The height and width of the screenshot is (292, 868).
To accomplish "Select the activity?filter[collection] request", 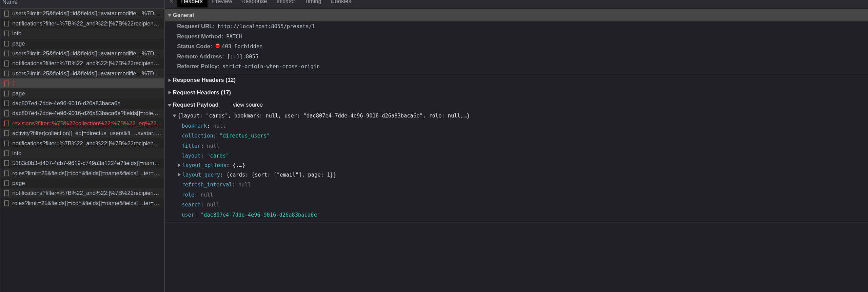I will click(82, 133).
